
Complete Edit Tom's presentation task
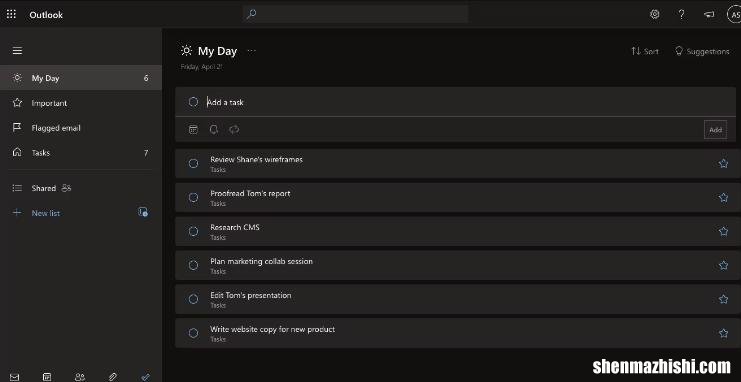coord(193,299)
